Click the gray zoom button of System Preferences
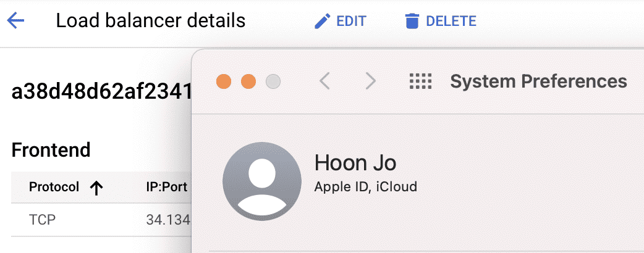 pyautogui.click(x=273, y=81)
